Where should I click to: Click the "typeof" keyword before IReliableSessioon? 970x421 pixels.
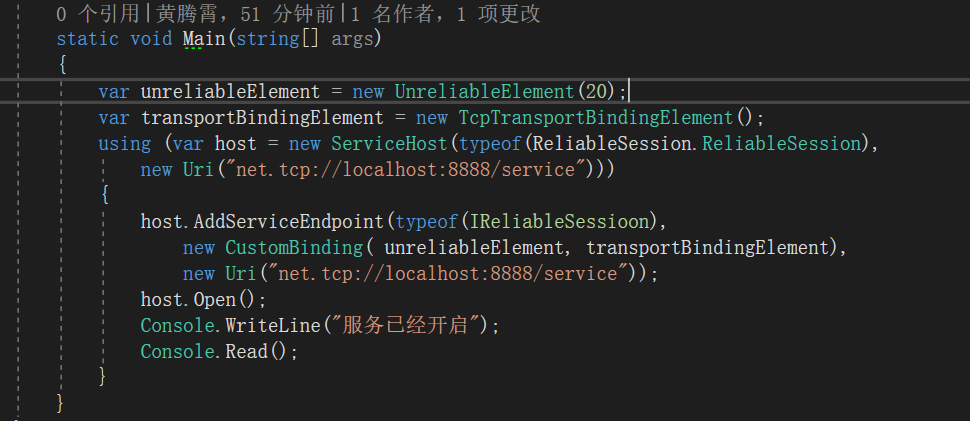425,221
